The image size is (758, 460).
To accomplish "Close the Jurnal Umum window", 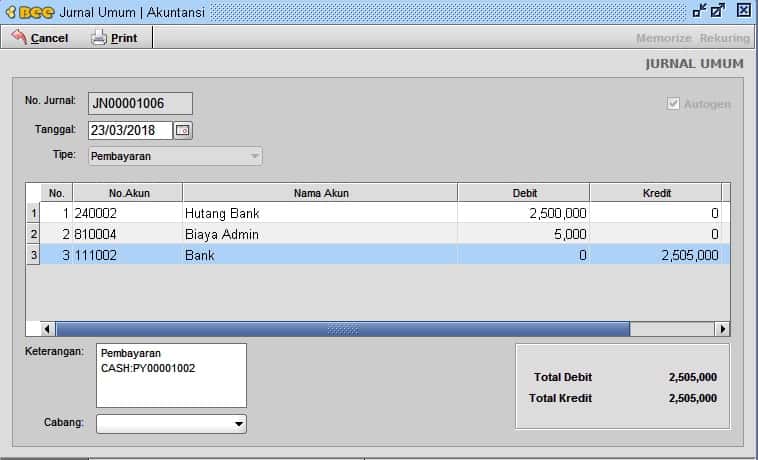I will pos(743,11).
